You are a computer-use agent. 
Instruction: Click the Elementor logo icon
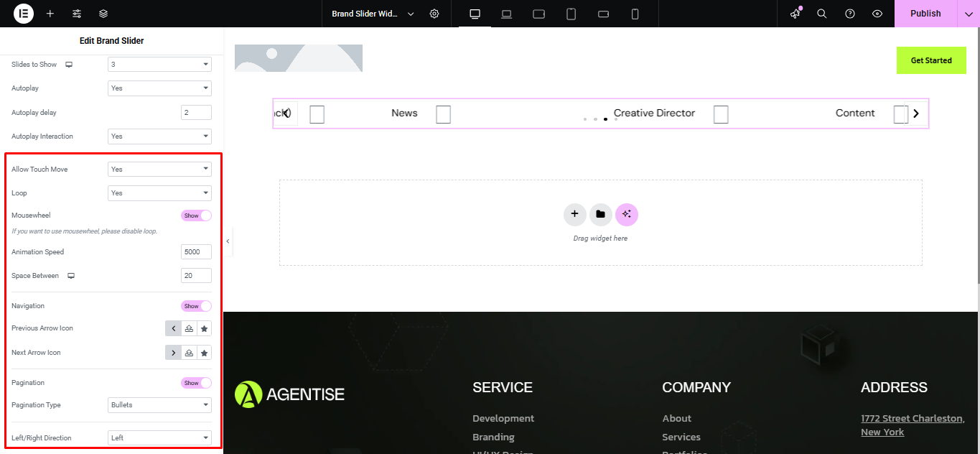pyautogui.click(x=24, y=14)
